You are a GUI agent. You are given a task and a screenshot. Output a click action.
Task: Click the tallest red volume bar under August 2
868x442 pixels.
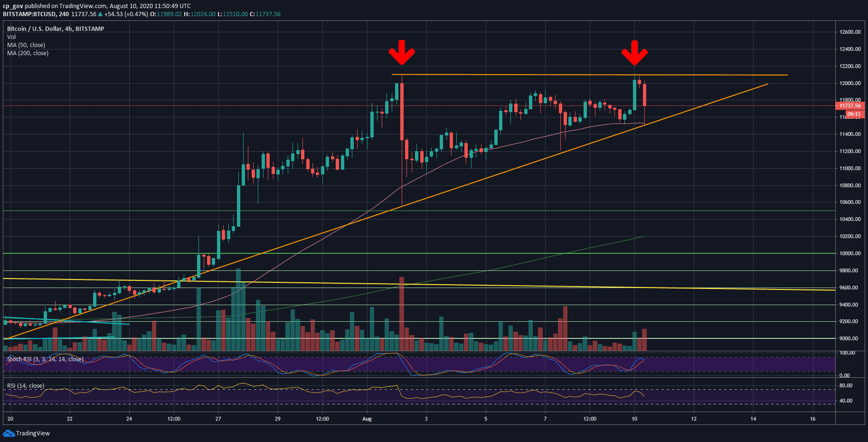[x=402, y=314]
